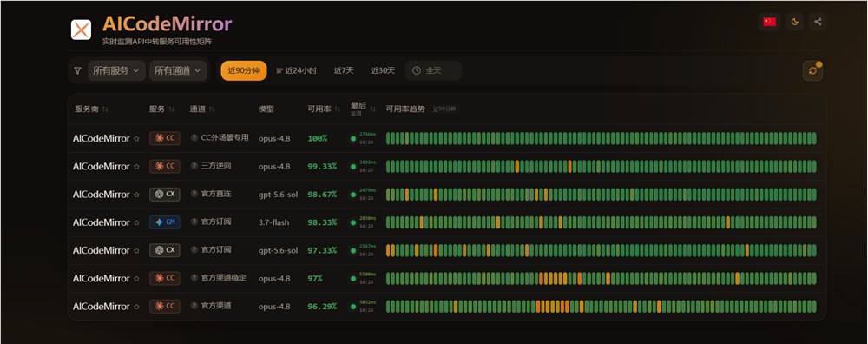Image resolution: width=868 pixels, height=344 pixels.
Task: Click the AICodeMirror X logo icon
Action: 81,30
